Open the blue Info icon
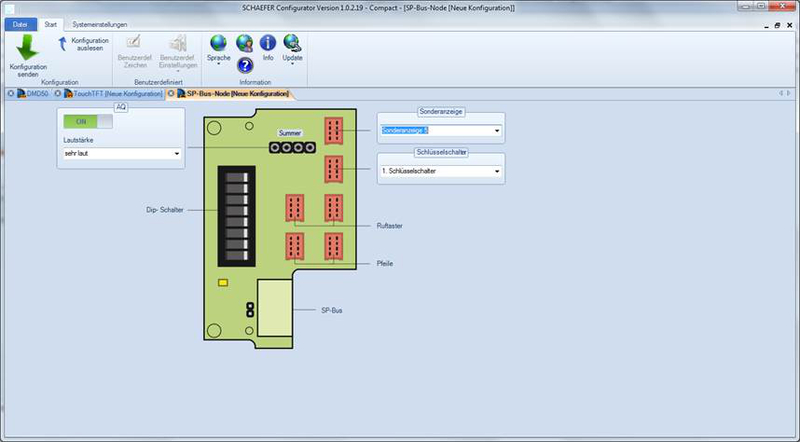Viewport: 800px width, 442px height. pos(268,43)
